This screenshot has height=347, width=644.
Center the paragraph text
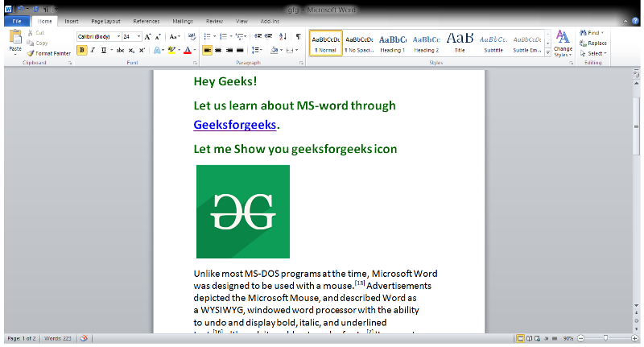[x=218, y=50]
